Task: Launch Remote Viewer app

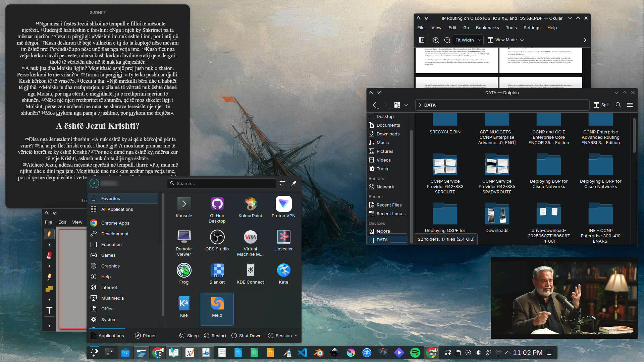Action: click(x=184, y=243)
